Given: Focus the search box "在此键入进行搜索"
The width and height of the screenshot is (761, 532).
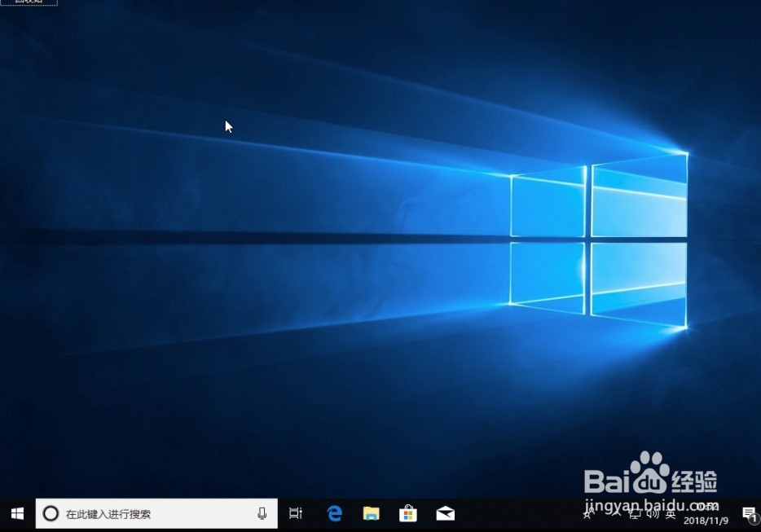Looking at the screenshot, I should (x=156, y=513).
